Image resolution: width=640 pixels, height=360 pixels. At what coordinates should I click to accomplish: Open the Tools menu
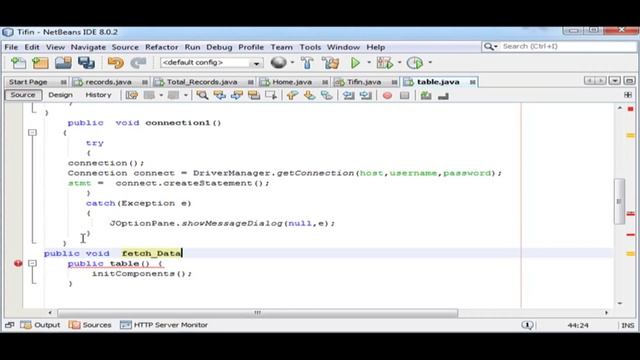pos(310,47)
